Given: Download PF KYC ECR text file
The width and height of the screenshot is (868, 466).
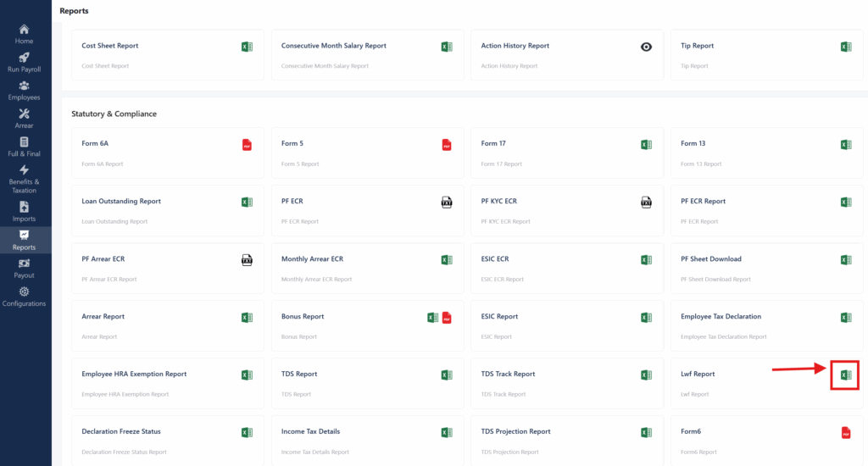Looking at the screenshot, I should (x=646, y=202).
